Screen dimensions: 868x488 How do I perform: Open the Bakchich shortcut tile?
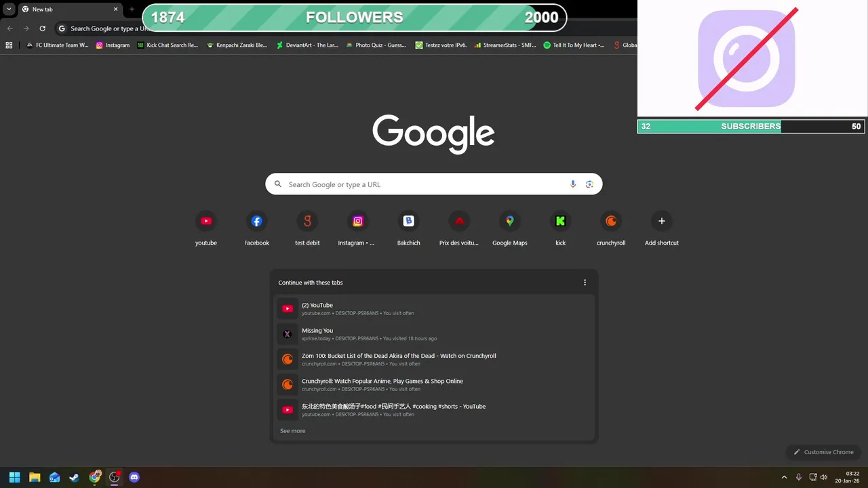pyautogui.click(x=408, y=228)
